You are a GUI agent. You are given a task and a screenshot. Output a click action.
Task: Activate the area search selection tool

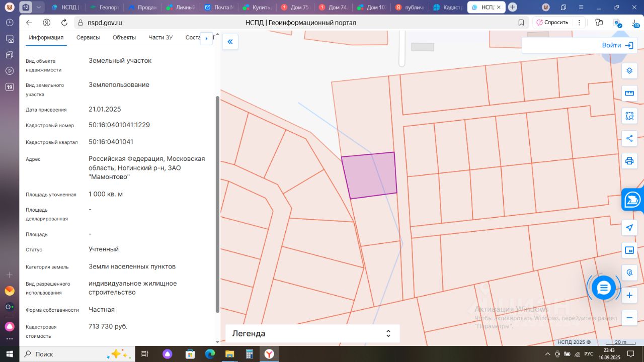[629, 116]
